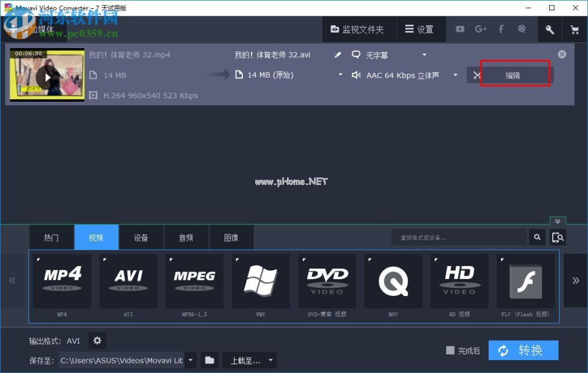Enable the 完成后 checkbox

pos(450,350)
